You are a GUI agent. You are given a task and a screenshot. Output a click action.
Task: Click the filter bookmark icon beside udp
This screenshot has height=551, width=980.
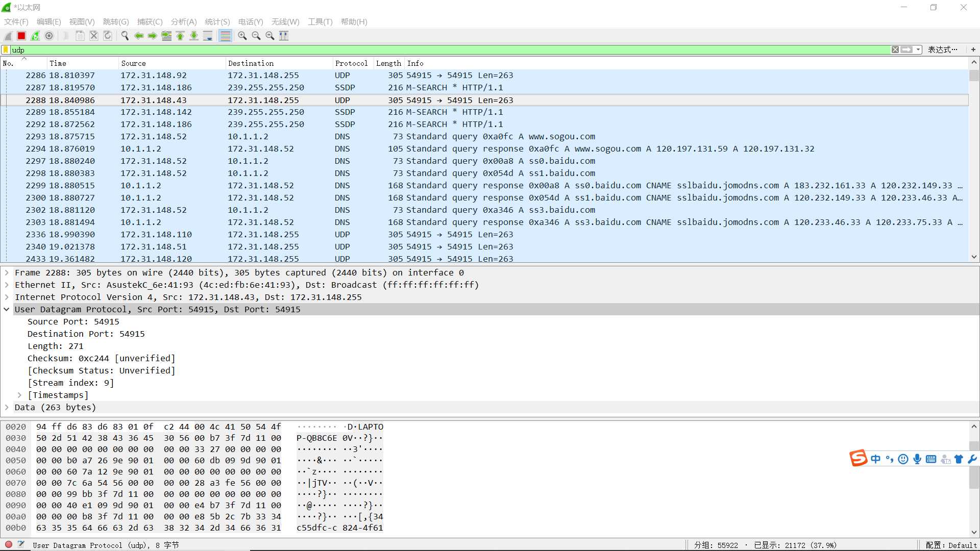click(6, 49)
